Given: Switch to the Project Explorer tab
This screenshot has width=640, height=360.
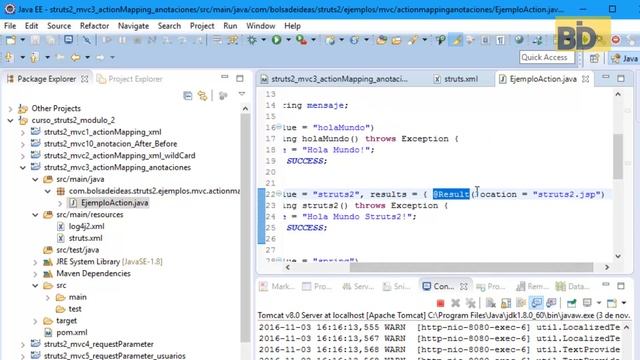Looking at the screenshot, I should [x=130, y=79].
